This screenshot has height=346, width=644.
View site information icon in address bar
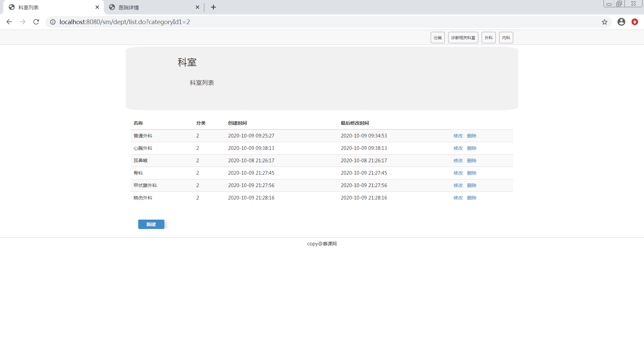click(x=53, y=22)
